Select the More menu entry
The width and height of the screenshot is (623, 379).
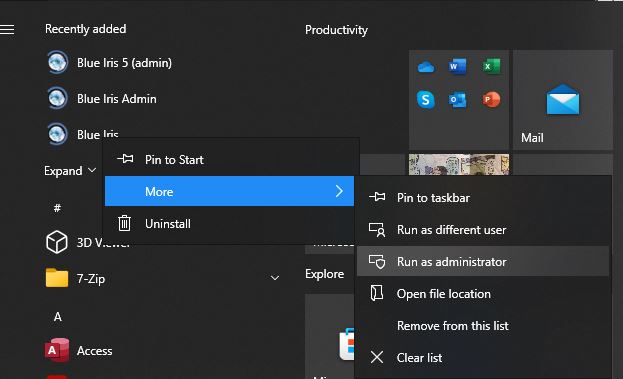click(x=229, y=191)
